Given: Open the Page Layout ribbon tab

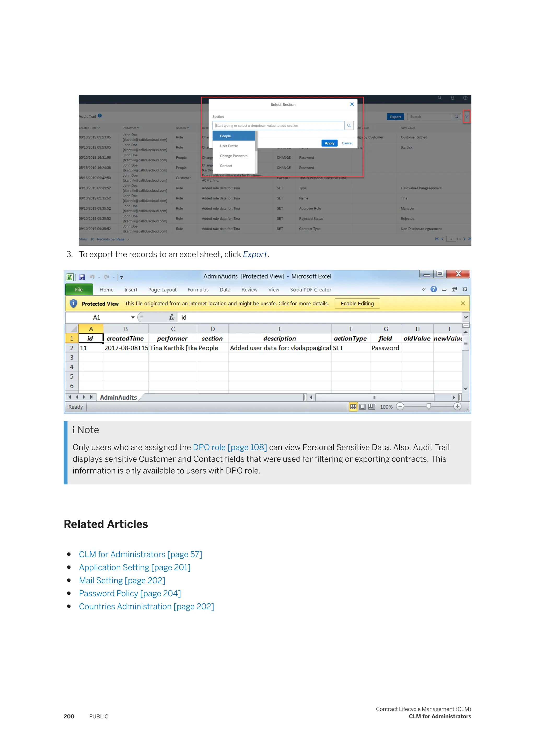Looking at the screenshot, I should 162,290.
